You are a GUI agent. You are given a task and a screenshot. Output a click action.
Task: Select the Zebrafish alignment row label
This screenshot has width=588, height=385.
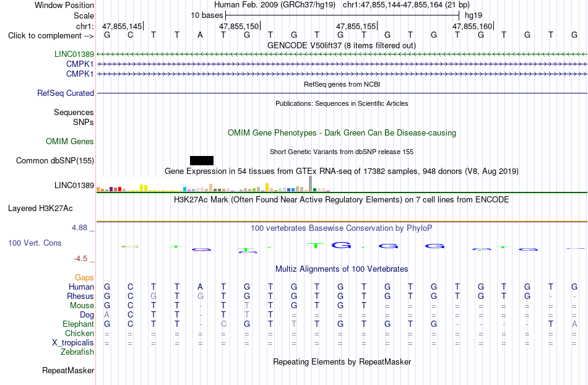tap(77, 352)
